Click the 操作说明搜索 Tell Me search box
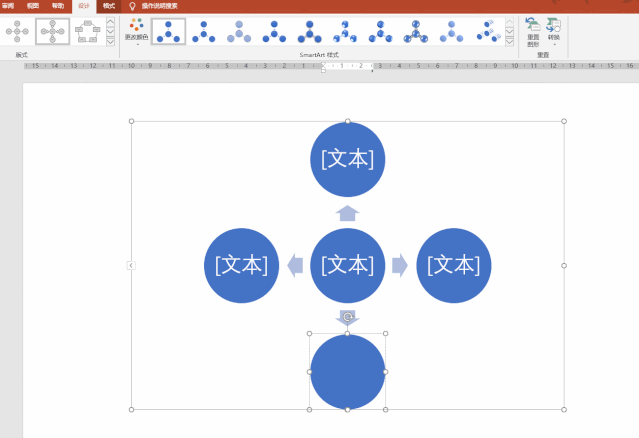 point(159,6)
